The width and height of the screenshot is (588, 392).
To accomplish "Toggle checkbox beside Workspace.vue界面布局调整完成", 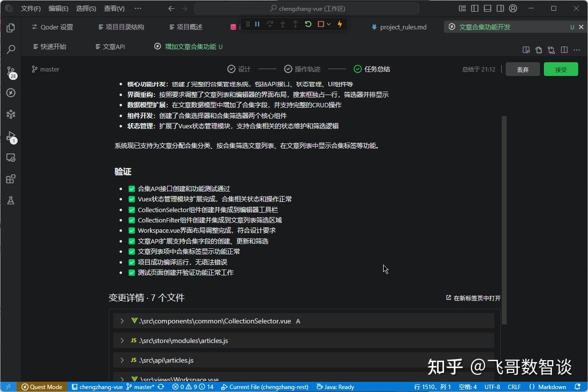I will click(x=131, y=230).
